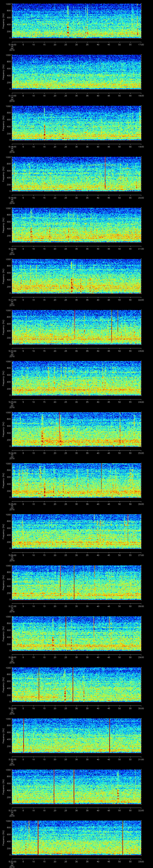Image resolution: width=153 pixels, height=868 pixels.
Task: Select the spectrogram plot beginning 5:18:00
Action: [76, 123]
